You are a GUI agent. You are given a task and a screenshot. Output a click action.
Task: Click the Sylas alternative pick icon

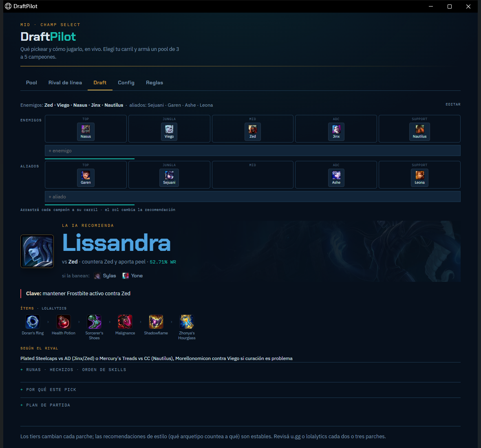pyautogui.click(x=97, y=276)
